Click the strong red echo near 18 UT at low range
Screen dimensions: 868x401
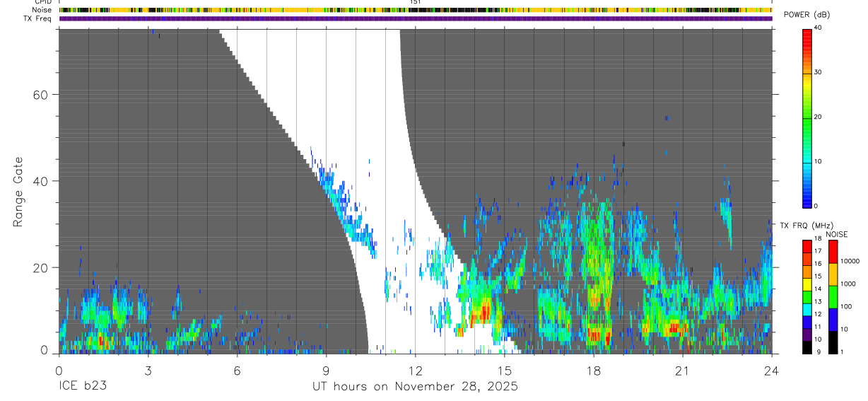click(596, 335)
